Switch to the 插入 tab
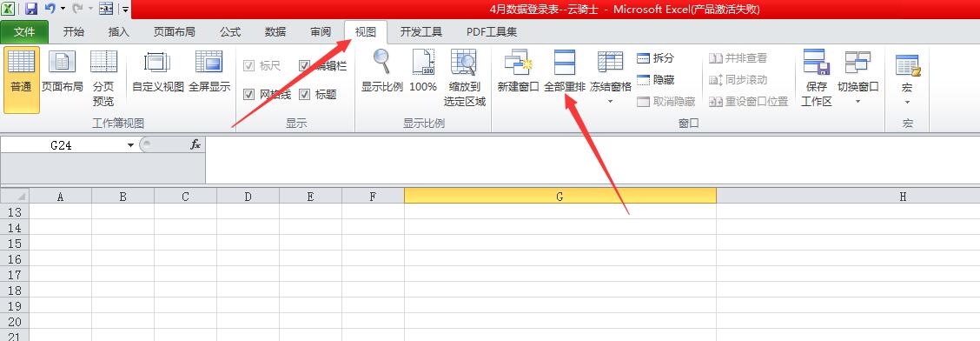 tap(119, 32)
